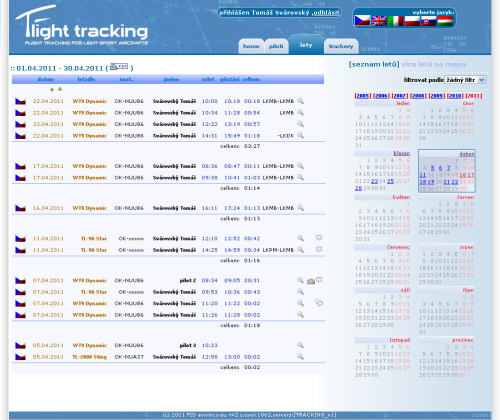The width and height of the screenshot is (500, 420).
Task: Select day 11 in the duben calendar
Action: tap(423, 175)
